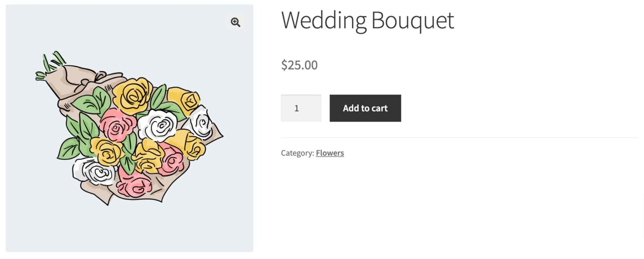Click the magnifier zoom icon on product image

click(235, 22)
